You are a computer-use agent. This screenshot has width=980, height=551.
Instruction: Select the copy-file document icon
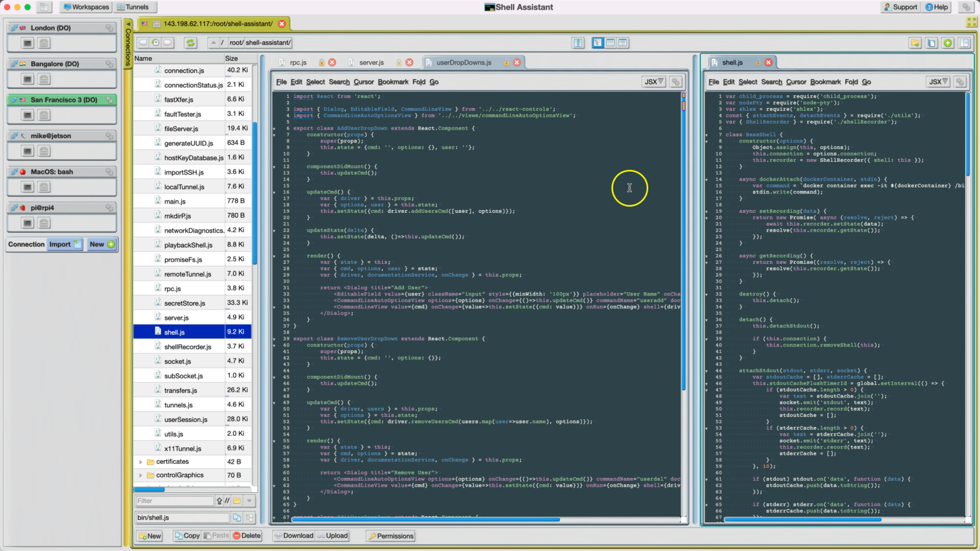(932, 43)
